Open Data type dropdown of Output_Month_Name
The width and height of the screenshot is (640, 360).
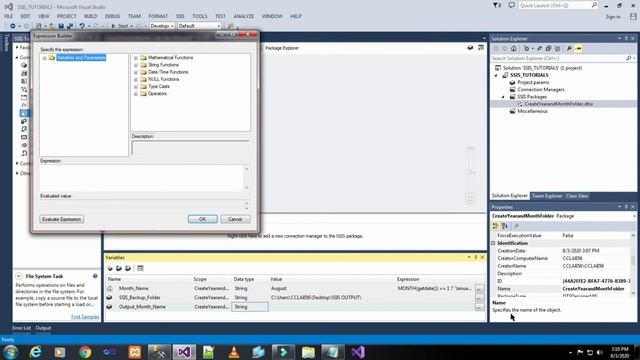[x=250, y=307]
